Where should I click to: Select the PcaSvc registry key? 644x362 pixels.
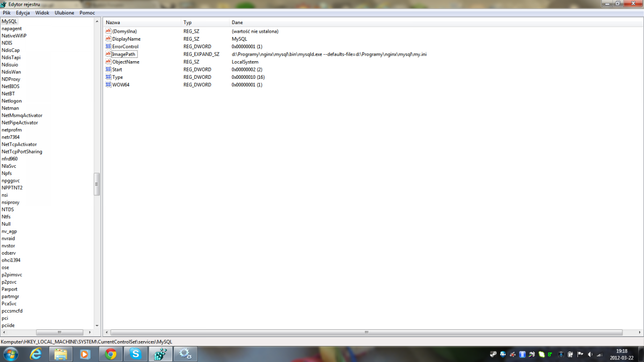click(x=9, y=304)
